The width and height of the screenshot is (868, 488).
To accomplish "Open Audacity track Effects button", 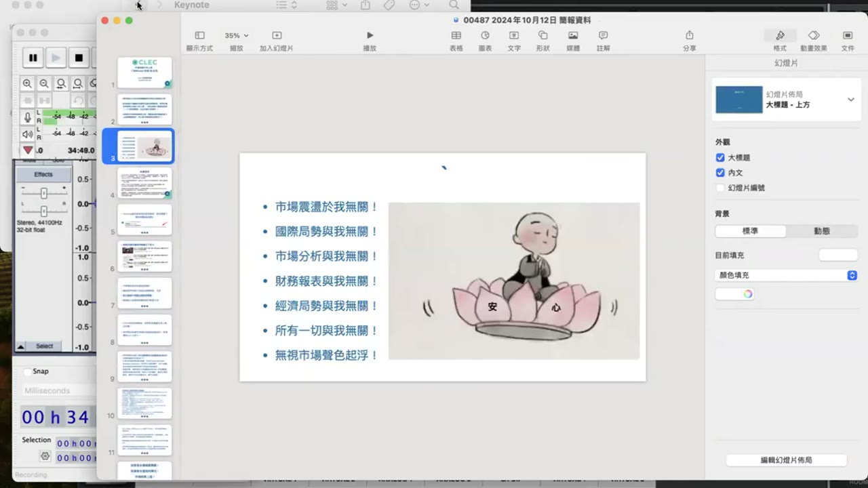I will (x=43, y=175).
